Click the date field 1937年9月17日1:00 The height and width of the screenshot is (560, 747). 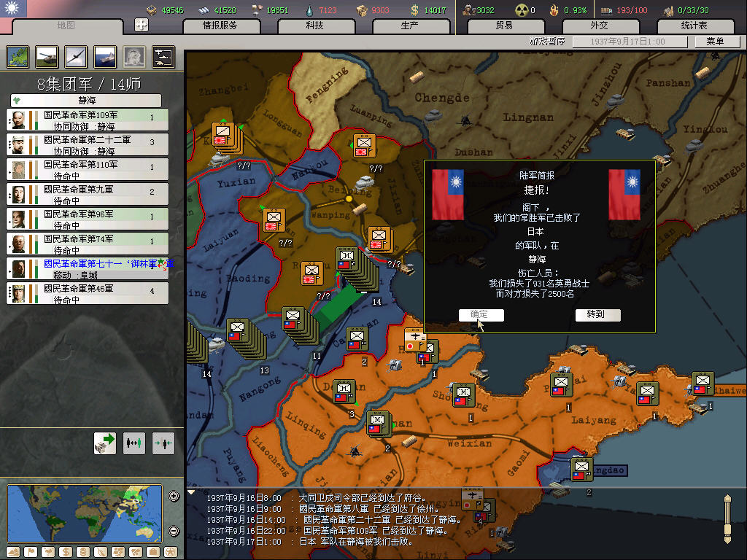[630, 42]
